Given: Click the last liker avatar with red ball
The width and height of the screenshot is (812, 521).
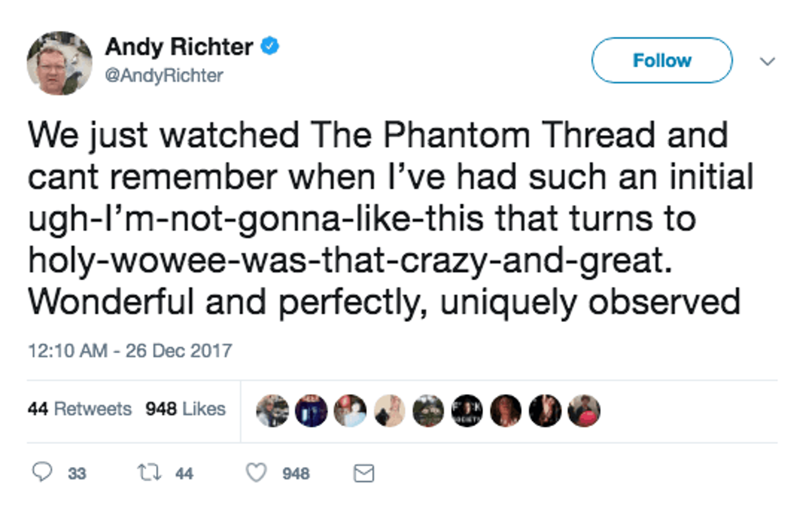Looking at the screenshot, I should (x=584, y=411).
